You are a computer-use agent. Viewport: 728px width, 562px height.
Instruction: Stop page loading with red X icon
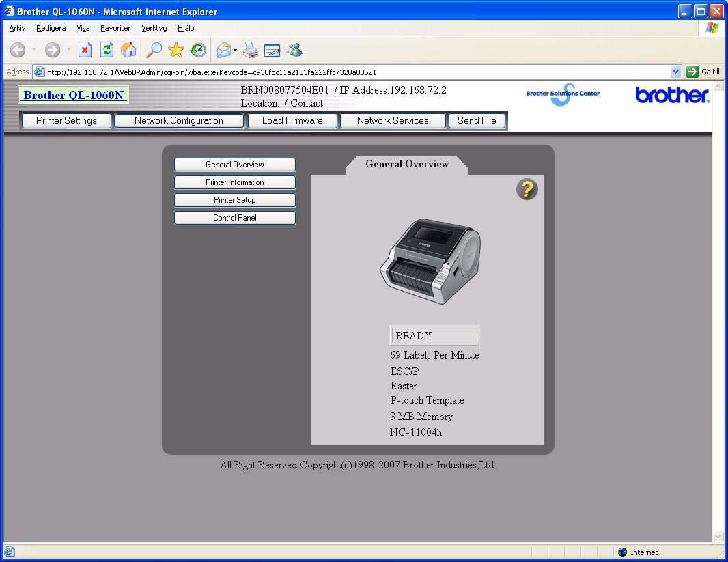pos(85,50)
